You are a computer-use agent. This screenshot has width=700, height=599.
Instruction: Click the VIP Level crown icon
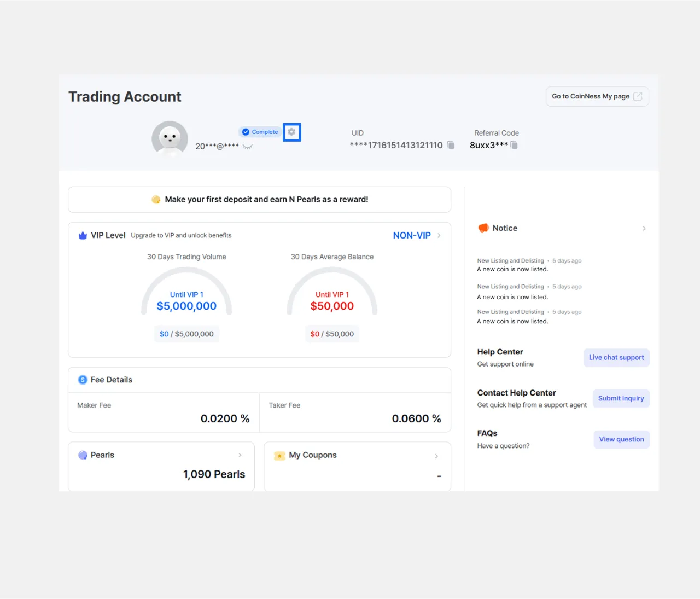click(83, 235)
